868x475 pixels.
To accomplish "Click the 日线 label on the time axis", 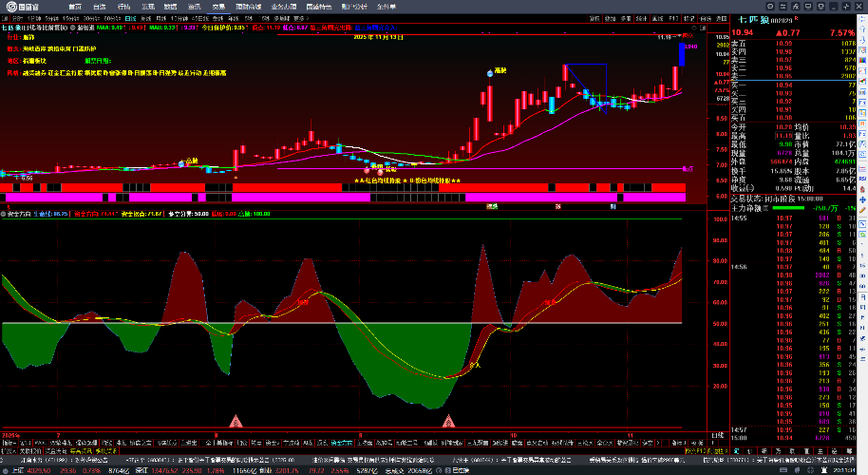I will (717, 436).
